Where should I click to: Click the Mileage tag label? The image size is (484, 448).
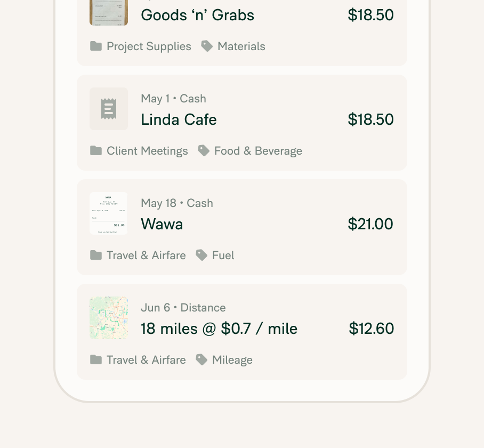tap(232, 360)
